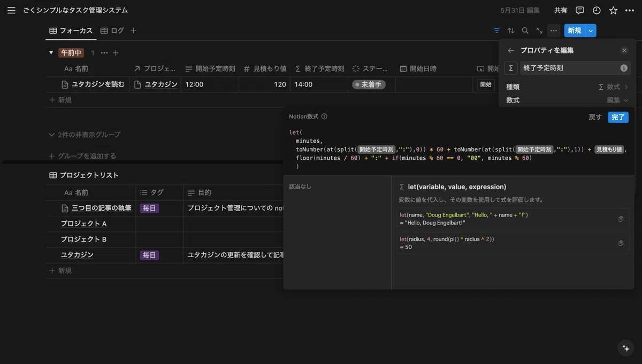The image size is (642, 364).
Task: Copy the radius example formula
Action: [621, 243]
